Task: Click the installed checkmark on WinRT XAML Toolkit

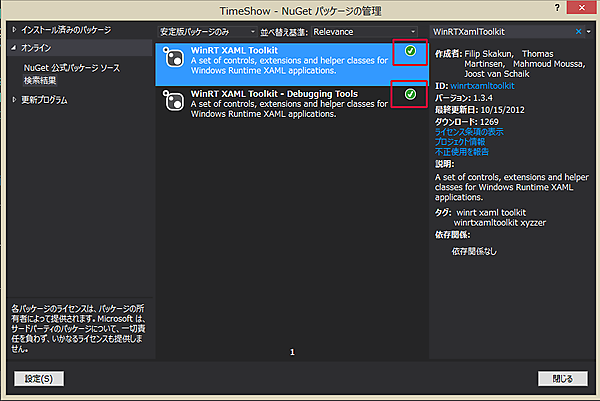Action: point(410,51)
